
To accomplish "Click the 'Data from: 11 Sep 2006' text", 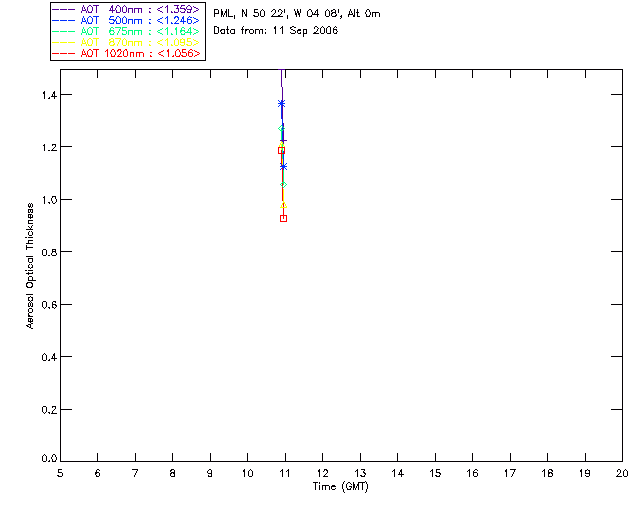I will click(x=276, y=31).
